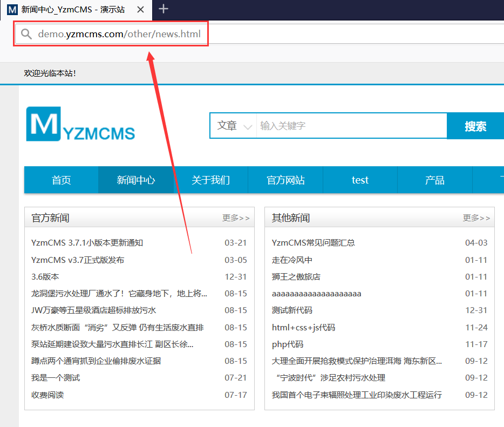This screenshot has height=427, width=504.
Task: Click the 官方新闻 panel heading
Action: click(x=51, y=218)
